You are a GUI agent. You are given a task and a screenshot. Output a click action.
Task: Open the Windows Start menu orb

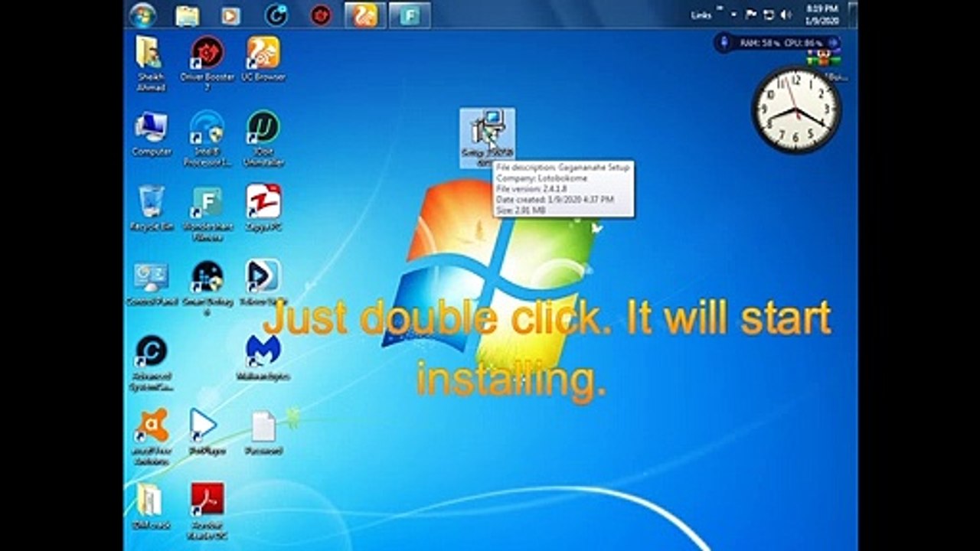[143, 14]
